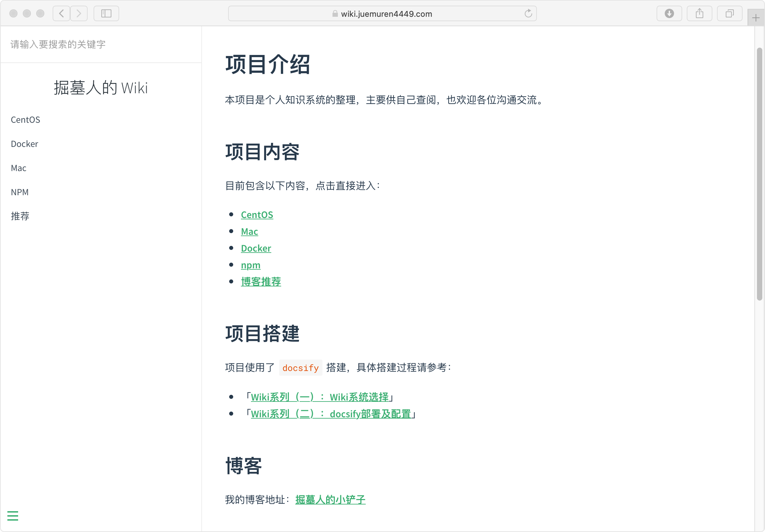Show the tab overview button

(x=730, y=13)
